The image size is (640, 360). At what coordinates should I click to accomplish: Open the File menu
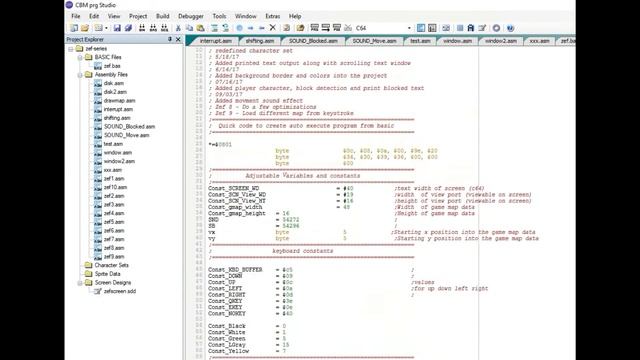76,16
